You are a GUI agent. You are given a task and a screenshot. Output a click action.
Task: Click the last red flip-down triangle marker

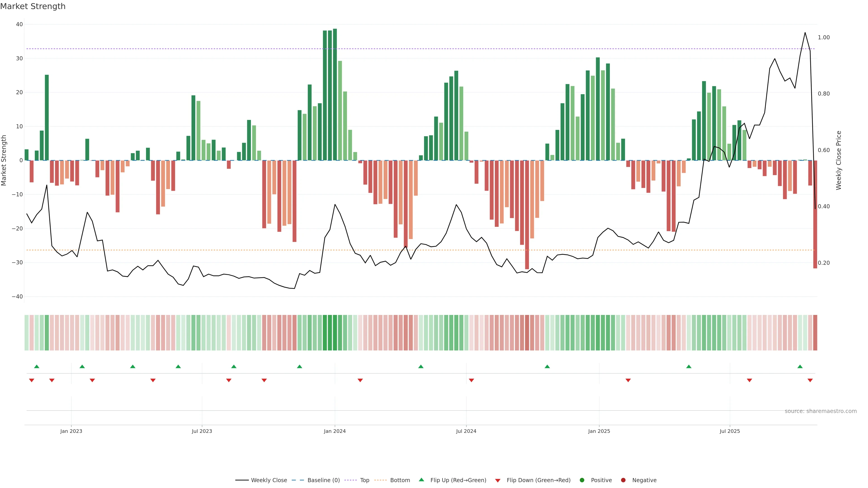810,380
